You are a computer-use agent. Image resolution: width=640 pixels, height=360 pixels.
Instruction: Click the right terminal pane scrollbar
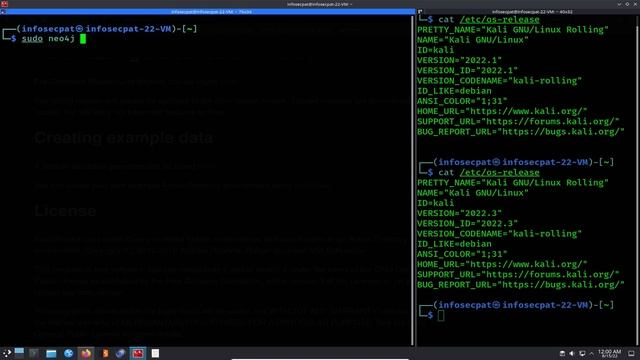tap(637, 180)
